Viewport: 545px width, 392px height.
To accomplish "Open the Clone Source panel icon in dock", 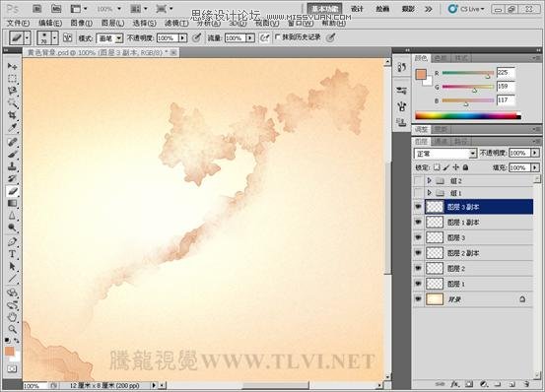I will click(402, 122).
